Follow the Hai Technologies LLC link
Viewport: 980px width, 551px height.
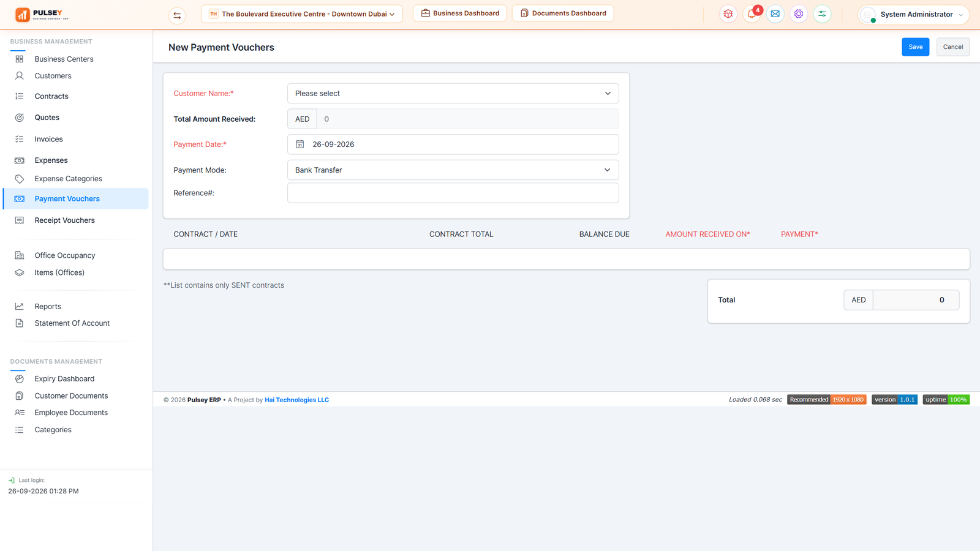296,400
